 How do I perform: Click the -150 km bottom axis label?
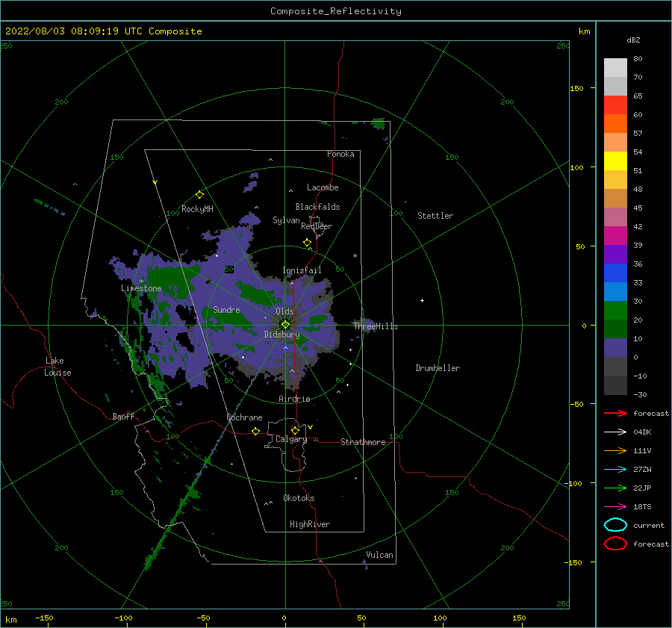coord(44,618)
